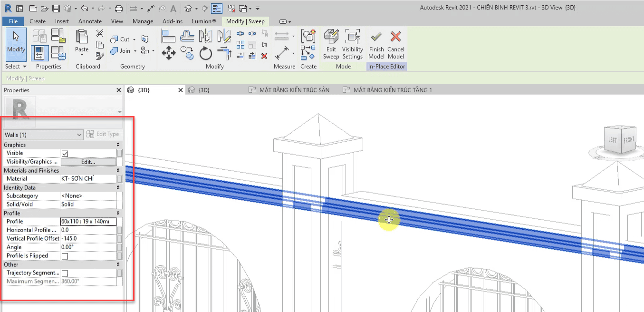Select the Trim/Extend to Corner tool
644x312 pixels.
click(x=223, y=53)
